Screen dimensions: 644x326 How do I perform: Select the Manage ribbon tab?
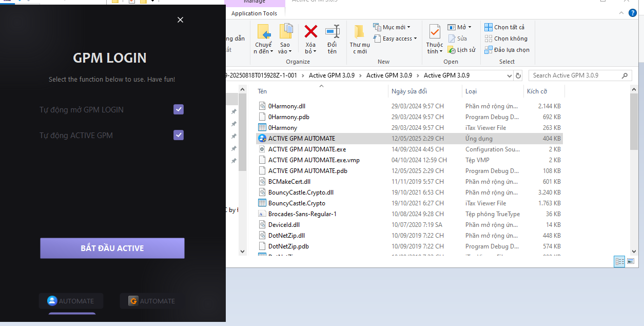pyautogui.click(x=255, y=3)
